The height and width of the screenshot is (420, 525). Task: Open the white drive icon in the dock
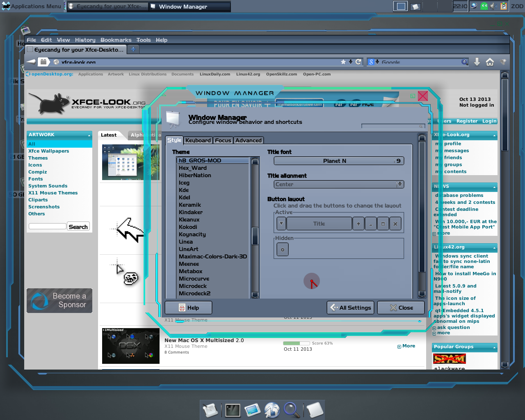pyautogui.click(x=315, y=410)
